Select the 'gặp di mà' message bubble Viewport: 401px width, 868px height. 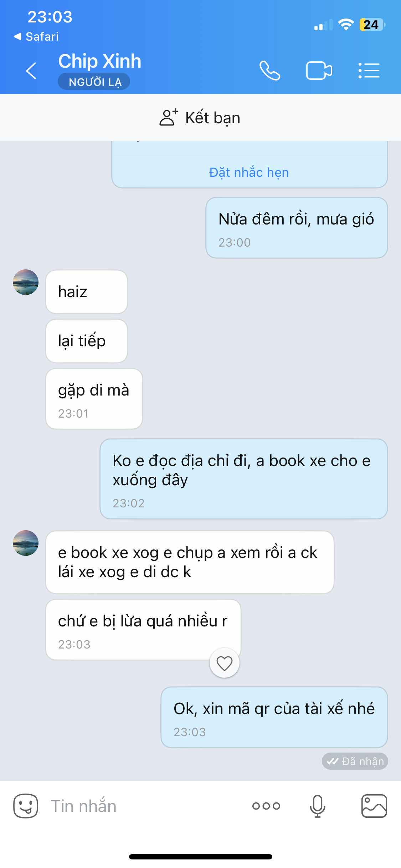pyautogui.click(x=94, y=399)
